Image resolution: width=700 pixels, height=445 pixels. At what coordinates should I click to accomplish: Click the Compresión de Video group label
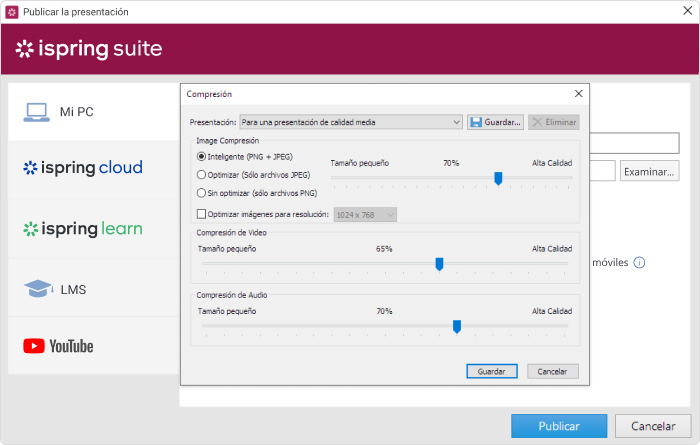coord(231,233)
